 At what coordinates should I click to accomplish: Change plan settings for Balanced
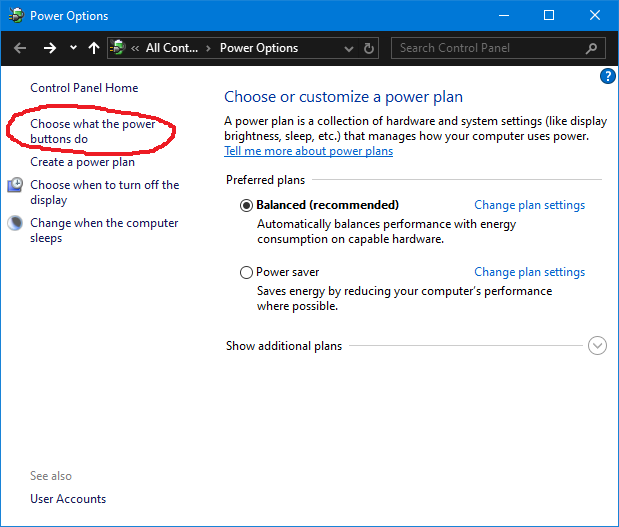529,205
